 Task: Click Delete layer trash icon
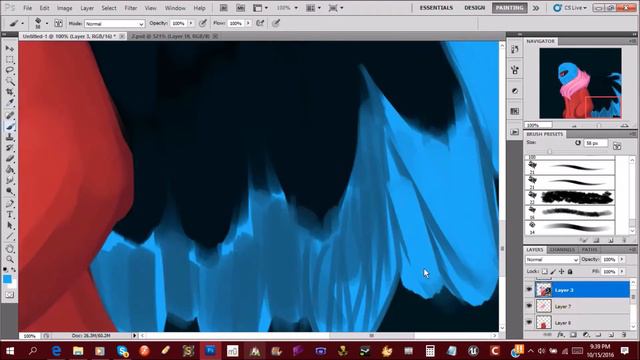coord(624,335)
